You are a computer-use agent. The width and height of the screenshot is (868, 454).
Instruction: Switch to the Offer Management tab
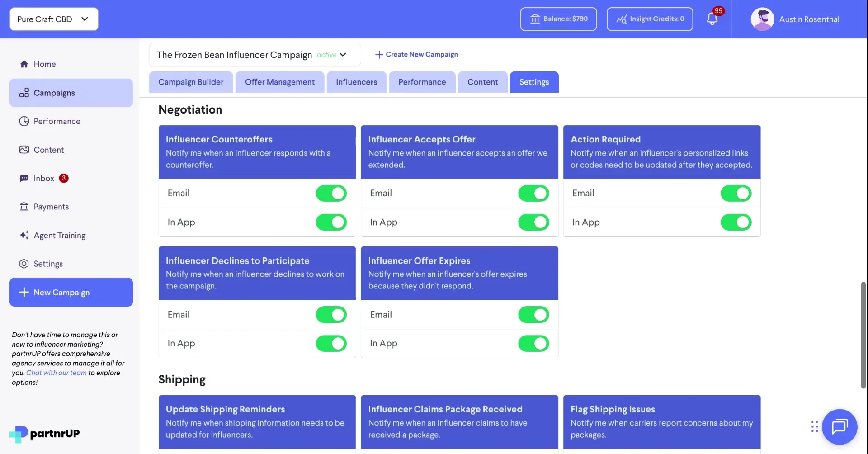[x=279, y=82]
